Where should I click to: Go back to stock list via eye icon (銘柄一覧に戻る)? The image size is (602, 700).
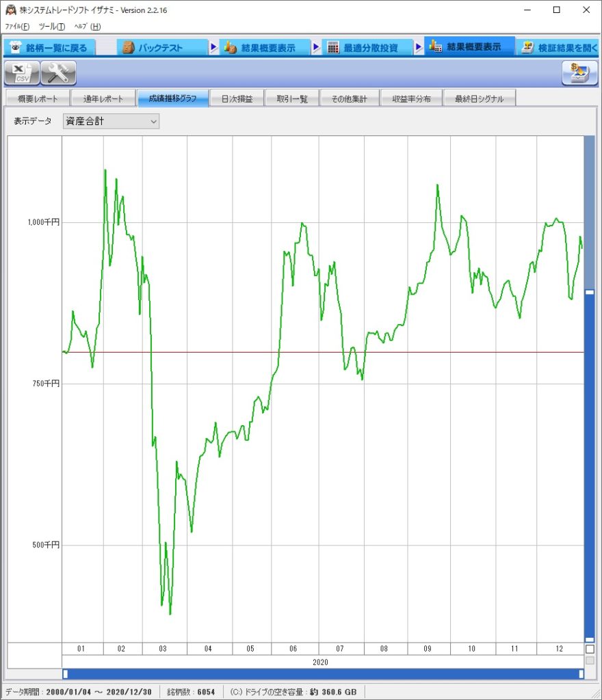pyautogui.click(x=16, y=48)
